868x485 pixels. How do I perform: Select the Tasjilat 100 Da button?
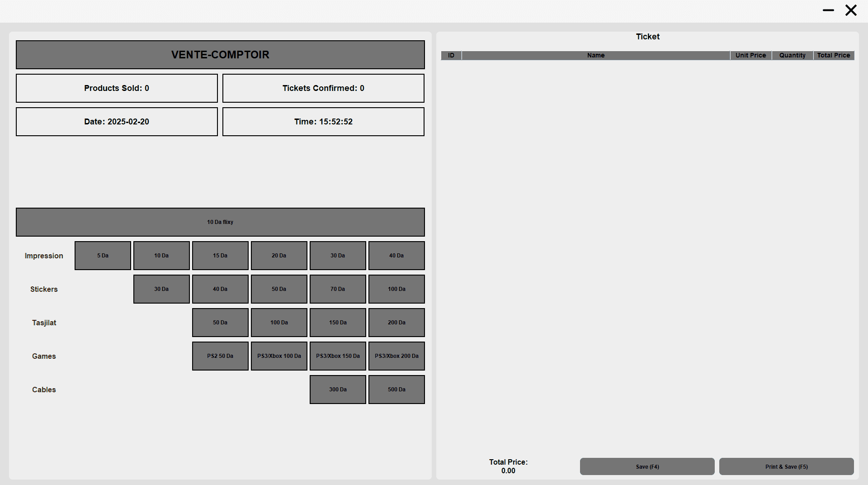(279, 323)
